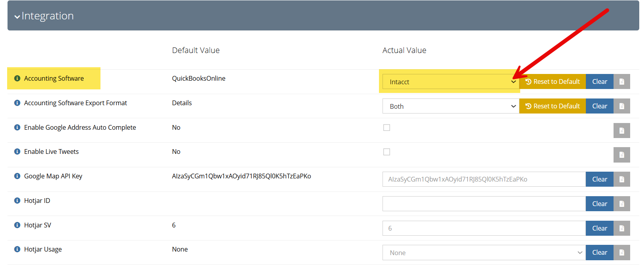Click document icon in Enable Live Tweets row
The width and height of the screenshot is (644, 265).
pyautogui.click(x=622, y=155)
